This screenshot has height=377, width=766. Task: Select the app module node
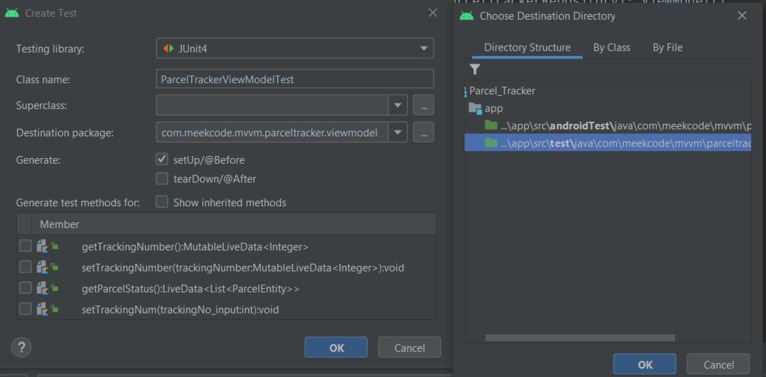[493, 108]
